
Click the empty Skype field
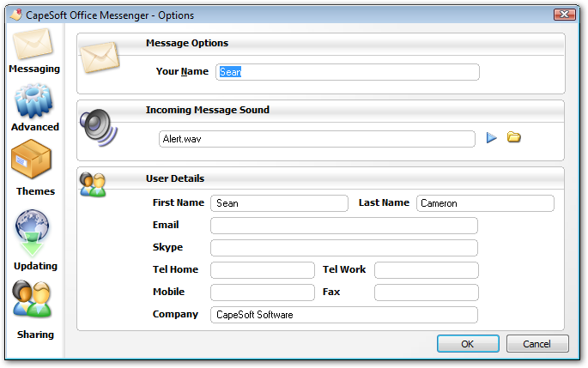[343, 248]
